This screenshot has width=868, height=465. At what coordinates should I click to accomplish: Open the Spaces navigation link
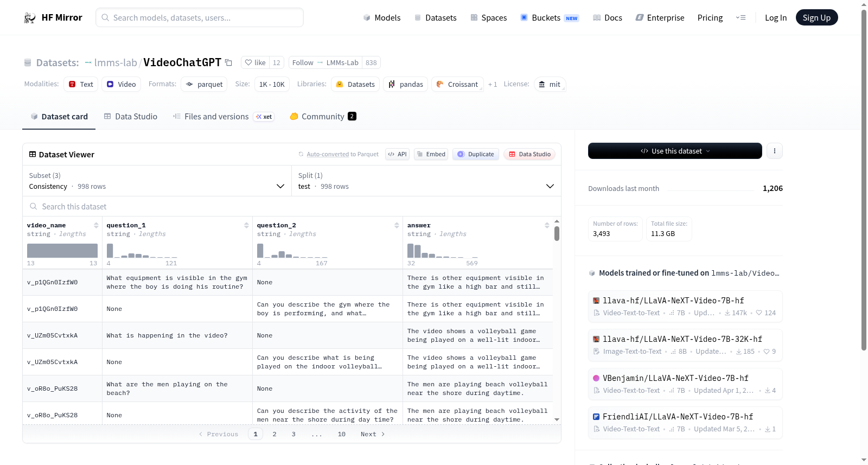pos(489,18)
